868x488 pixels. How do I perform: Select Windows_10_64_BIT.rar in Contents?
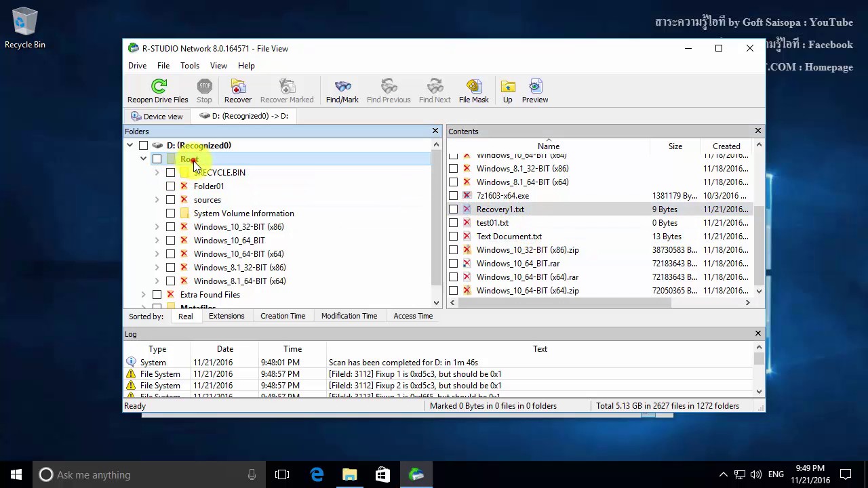pos(518,263)
